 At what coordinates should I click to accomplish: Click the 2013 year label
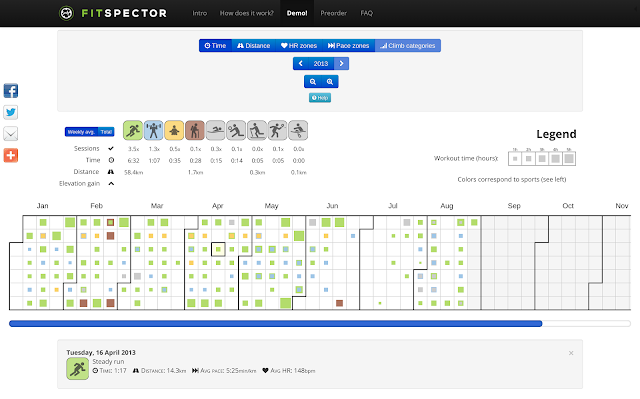(x=321, y=64)
